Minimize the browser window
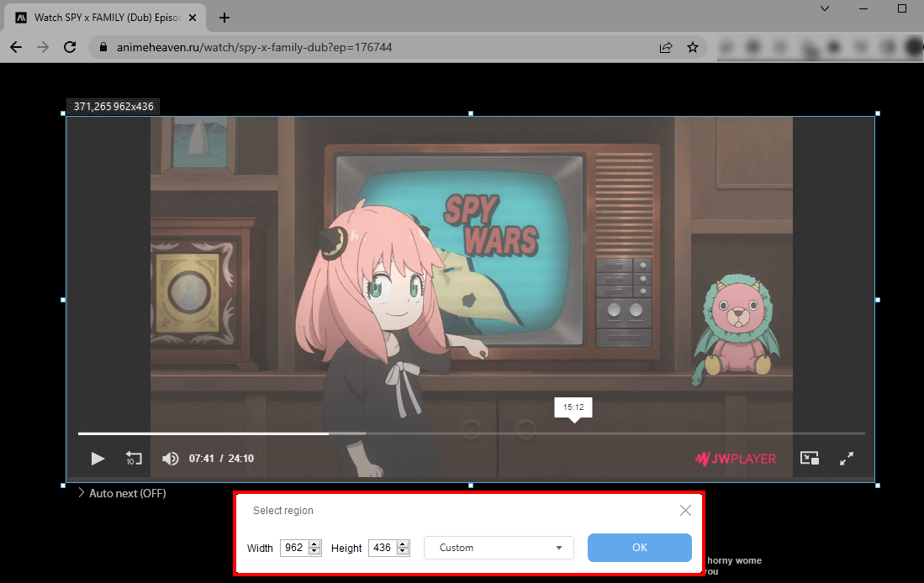Viewport: 924px width, 583px height. click(864, 8)
